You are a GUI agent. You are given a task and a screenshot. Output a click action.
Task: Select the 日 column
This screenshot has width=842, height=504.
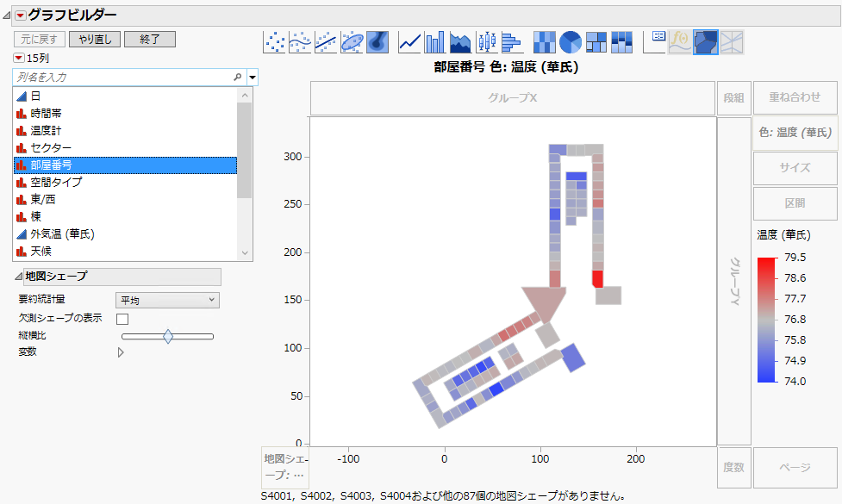point(125,96)
